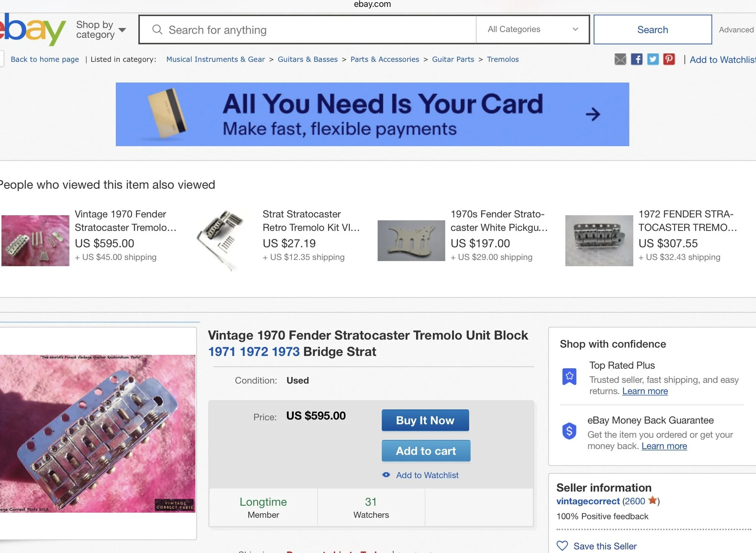The height and width of the screenshot is (553, 756).
Task: Share listing on Pinterest icon
Action: point(669,59)
